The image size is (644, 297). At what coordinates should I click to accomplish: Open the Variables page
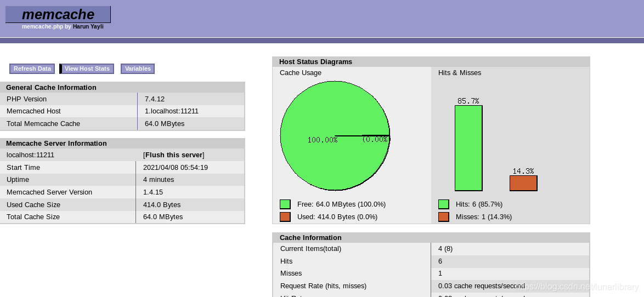tap(138, 68)
